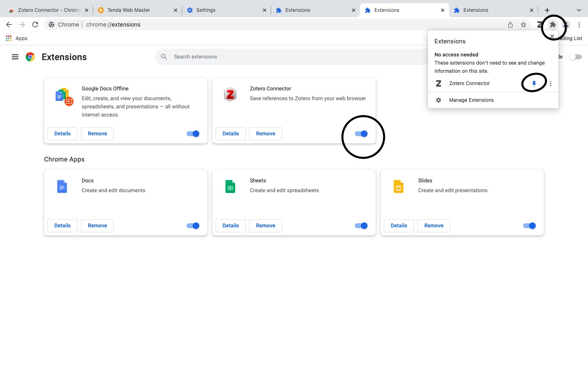Viewport: 588px width, 368px height.
Task: Click the Google Docs Offline extension icon
Action: (x=64, y=96)
